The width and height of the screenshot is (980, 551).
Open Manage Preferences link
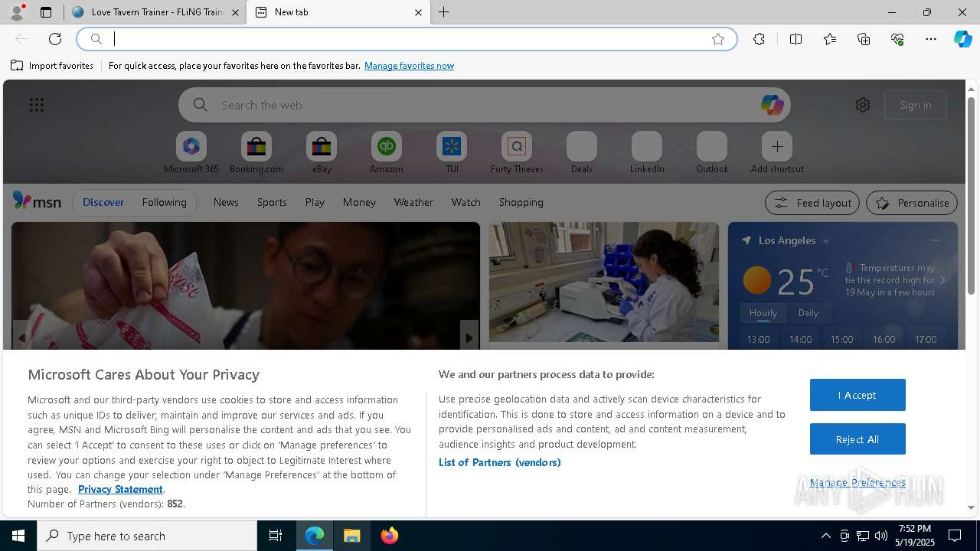pos(857,482)
